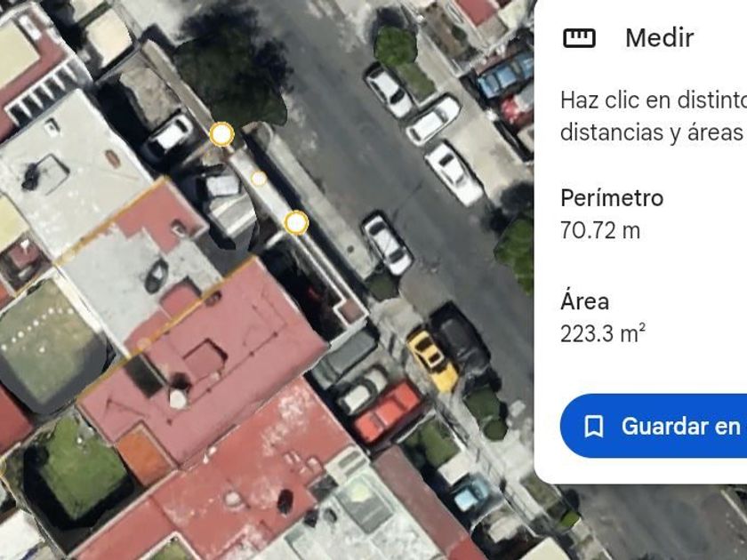Click the large dark tree canopy at top
This screenshot has width=747, height=560.
pyautogui.click(x=232, y=67)
